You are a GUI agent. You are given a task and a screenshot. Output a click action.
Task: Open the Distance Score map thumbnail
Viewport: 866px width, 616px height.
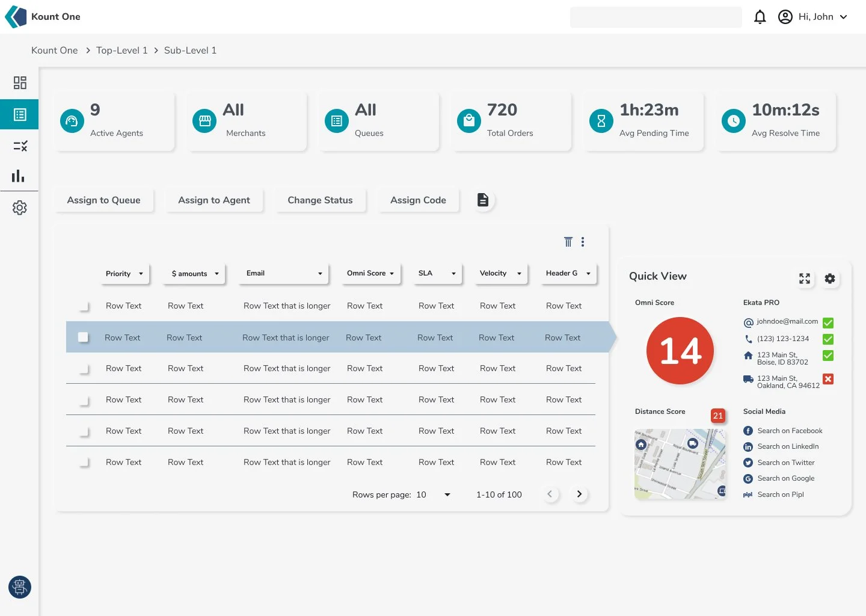tap(680, 464)
